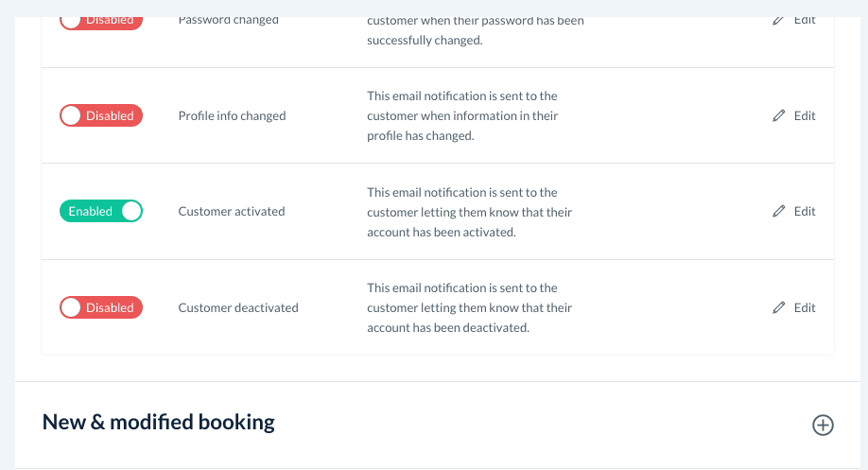
Task: Click the Customer activated description text
Action: tap(469, 212)
